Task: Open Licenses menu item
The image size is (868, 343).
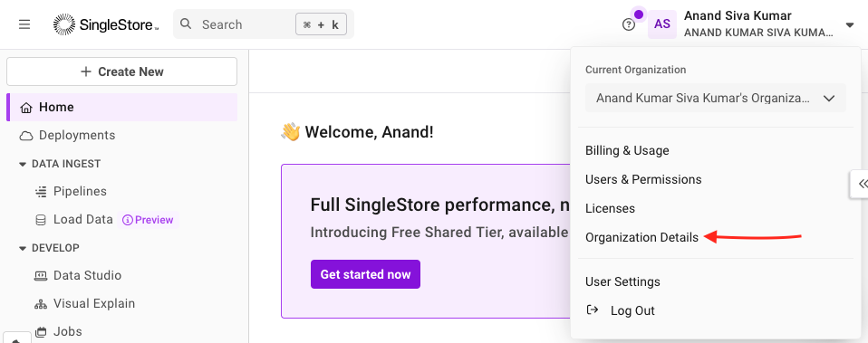Action: click(610, 208)
